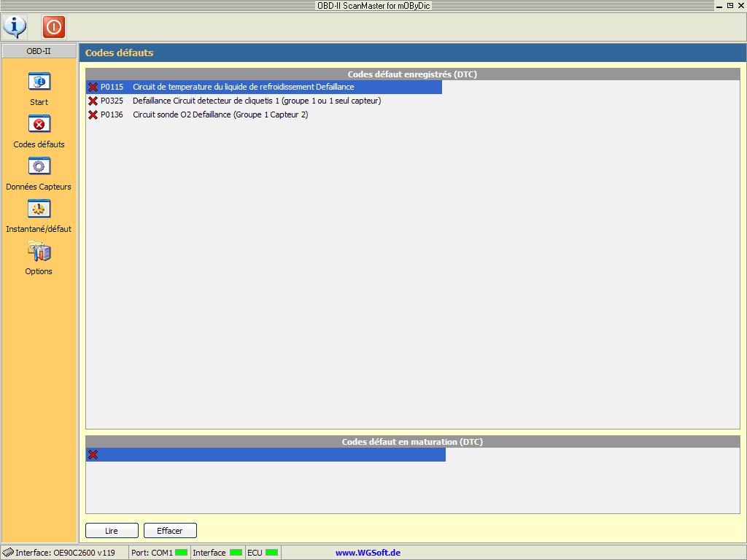Click the Codes défaut en maturation header
This screenshot has width=747, height=560.
(412, 442)
